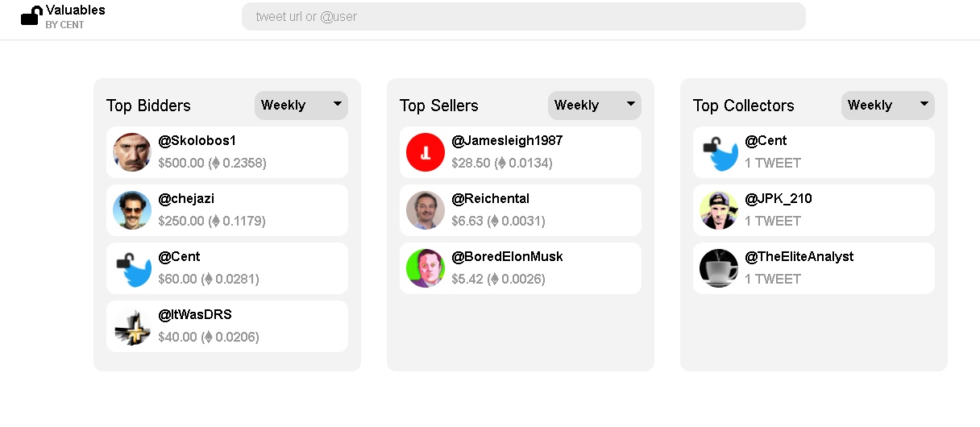Click the Valuables lock logo icon
Image resolution: width=980 pixels, height=427 pixels.
click(31, 15)
